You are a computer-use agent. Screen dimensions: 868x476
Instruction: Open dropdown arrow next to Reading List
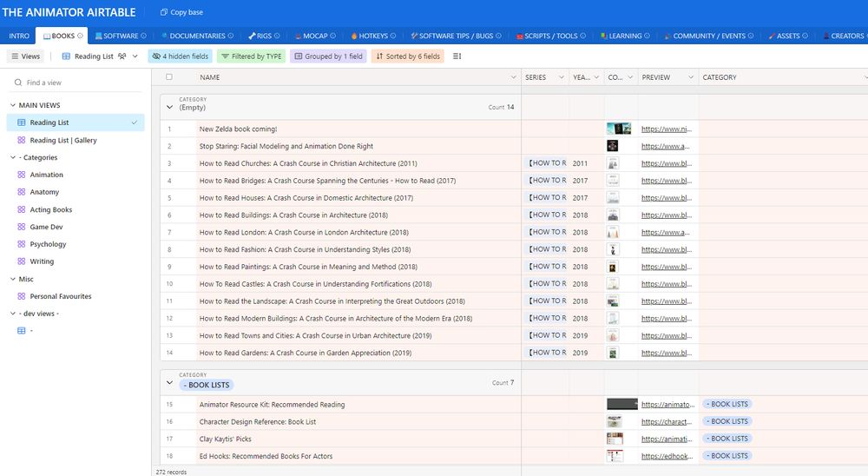pos(135,56)
